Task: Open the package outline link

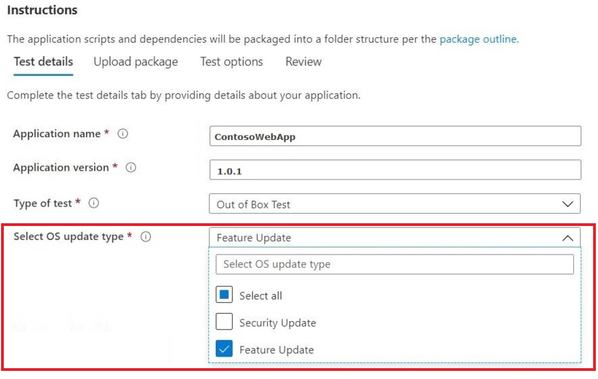Action: pyautogui.click(x=479, y=39)
